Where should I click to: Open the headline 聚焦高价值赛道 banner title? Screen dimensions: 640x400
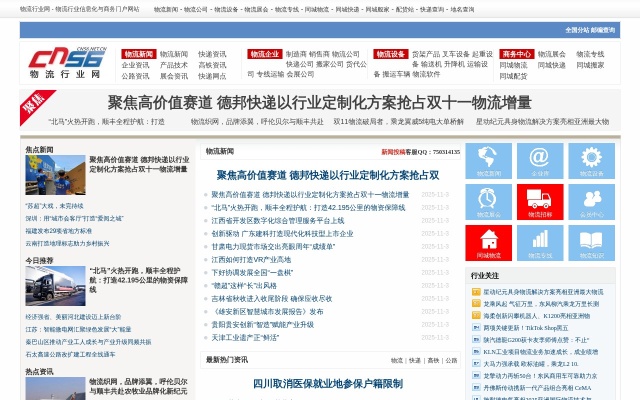(320, 103)
